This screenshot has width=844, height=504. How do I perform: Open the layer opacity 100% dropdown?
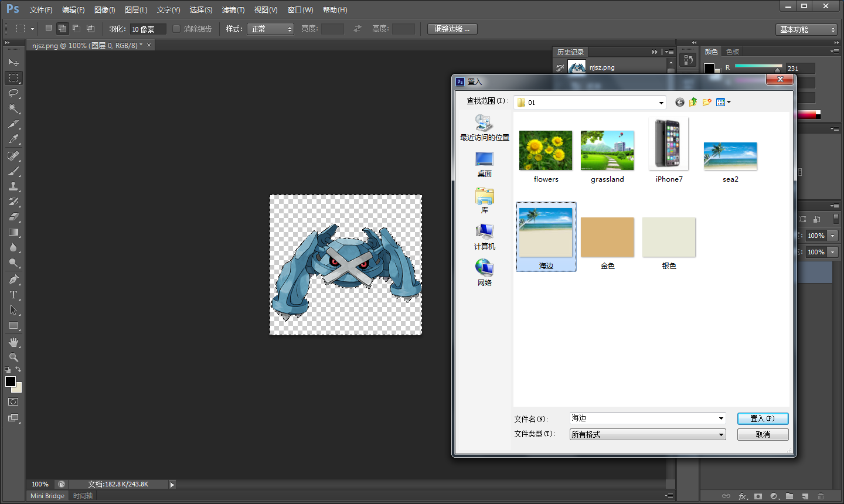[832, 236]
